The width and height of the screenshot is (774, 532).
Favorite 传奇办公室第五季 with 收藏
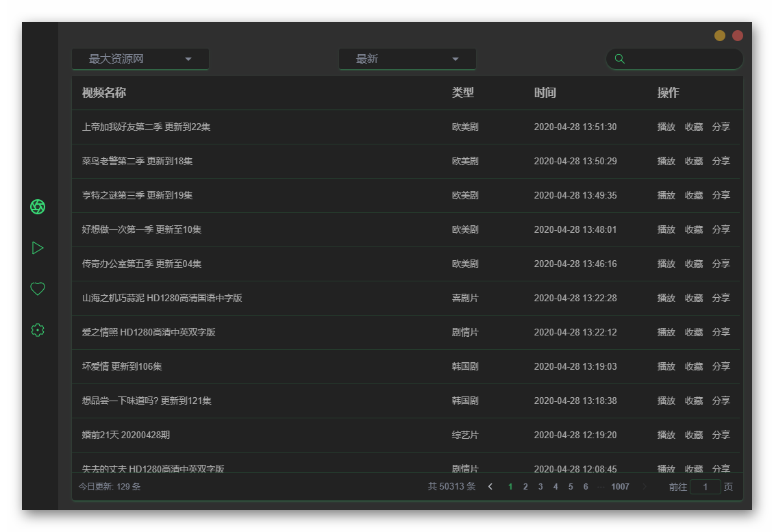[x=694, y=264]
